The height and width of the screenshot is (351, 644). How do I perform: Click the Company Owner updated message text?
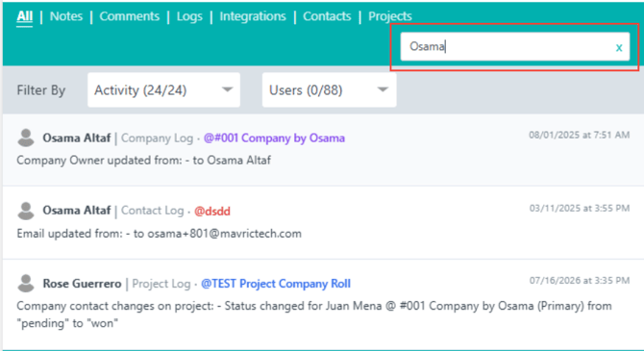click(144, 161)
